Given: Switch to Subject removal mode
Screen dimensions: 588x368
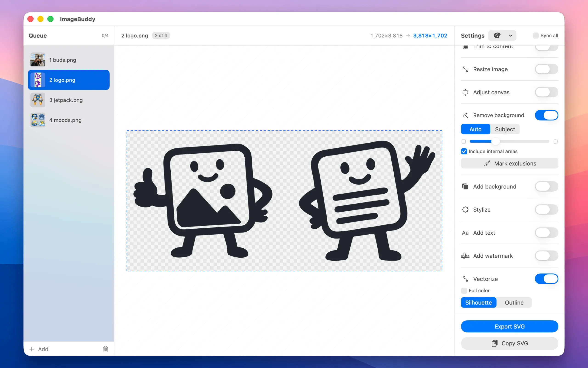Looking at the screenshot, I should [505, 129].
